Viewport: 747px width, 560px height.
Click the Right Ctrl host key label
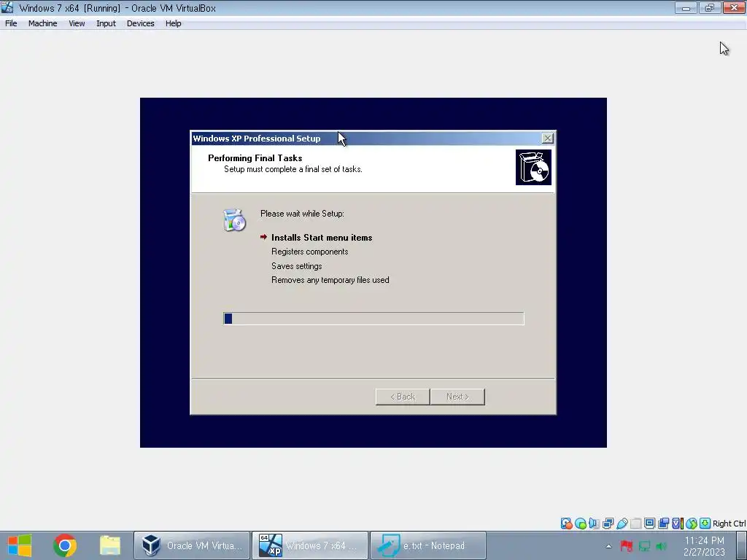point(729,524)
